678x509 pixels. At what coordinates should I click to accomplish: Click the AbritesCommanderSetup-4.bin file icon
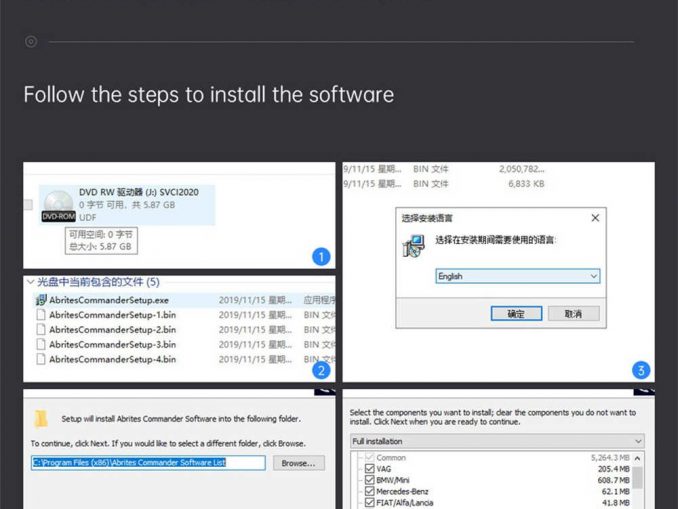(41, 359)
